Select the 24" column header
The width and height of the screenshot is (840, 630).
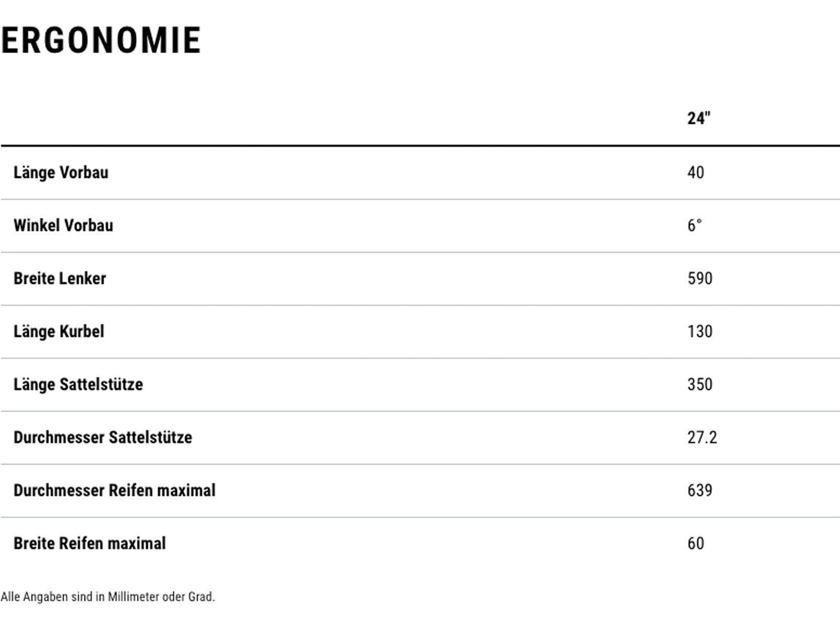pyautogui.click(x=699, y=118)
